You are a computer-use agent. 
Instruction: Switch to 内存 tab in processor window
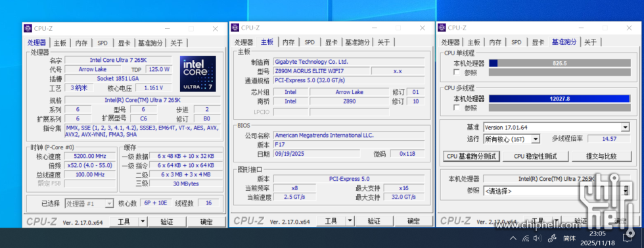(81, 43)
